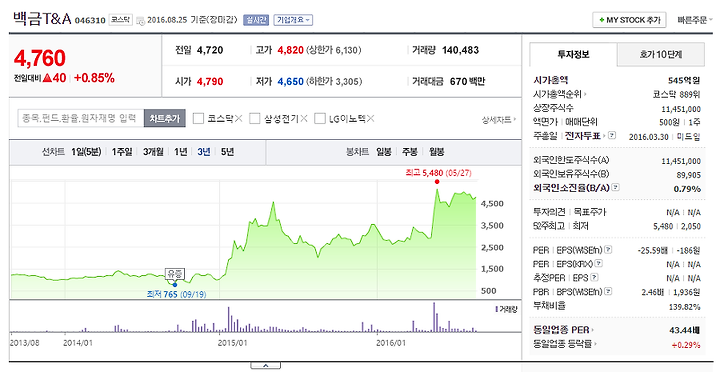Click the 종목,펀드,환율,원자재명 입력 search field
The height and width of the screenshot is (372, 720).
click(81, 118)
